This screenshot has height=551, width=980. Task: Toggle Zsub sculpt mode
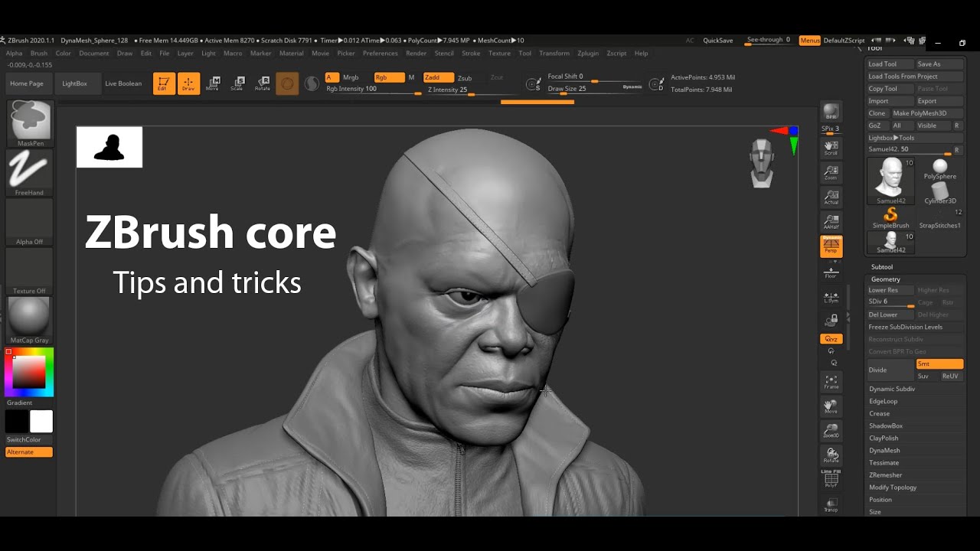coord(465,78)
